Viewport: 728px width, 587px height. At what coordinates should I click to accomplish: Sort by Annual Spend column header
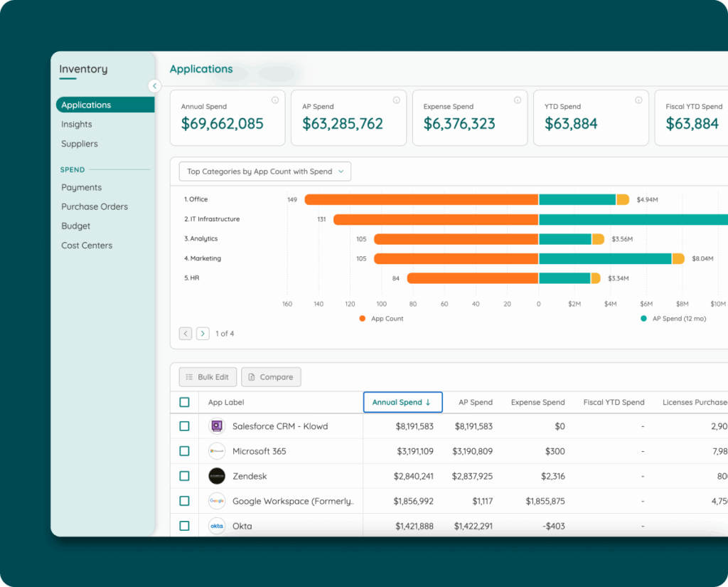coord(402,402)
